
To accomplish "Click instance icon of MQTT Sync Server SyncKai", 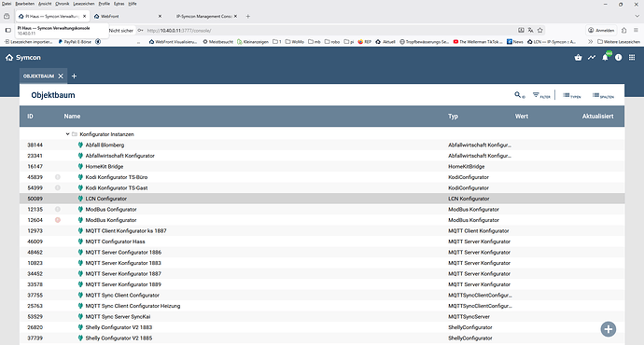I will 80,316.
